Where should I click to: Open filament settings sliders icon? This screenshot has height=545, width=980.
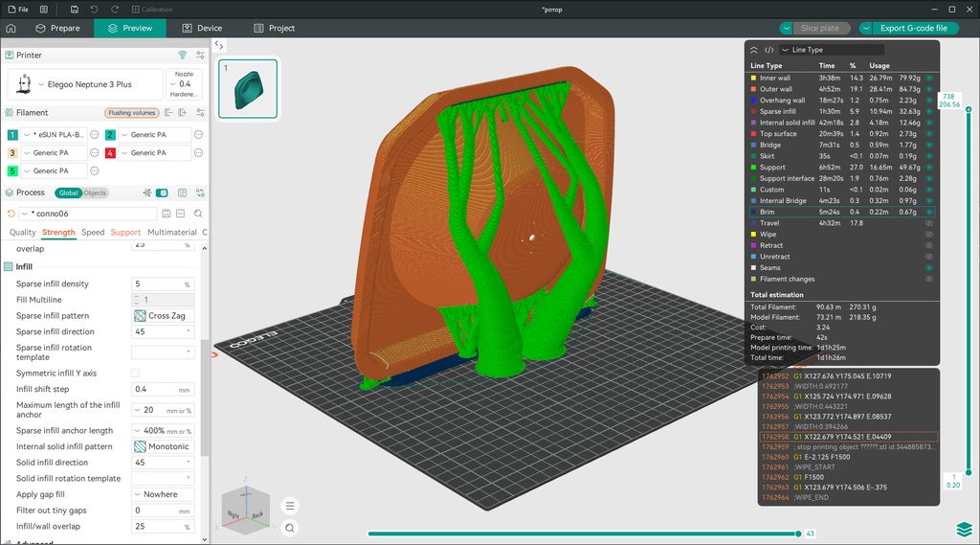(x=200, y=113)
